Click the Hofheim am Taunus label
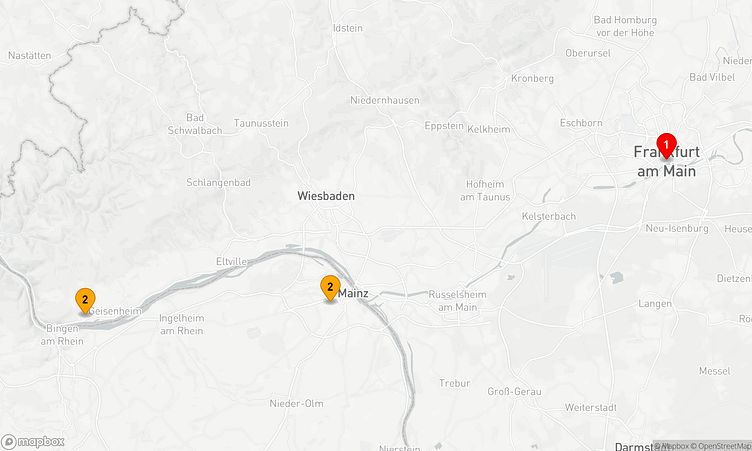 tap(485, 190)
